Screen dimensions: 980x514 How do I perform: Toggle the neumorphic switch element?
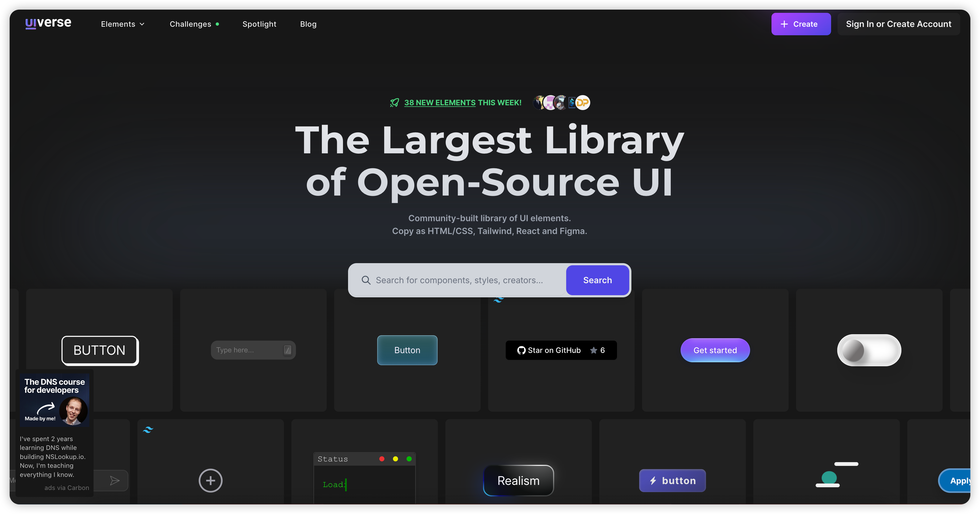point(869,350)
